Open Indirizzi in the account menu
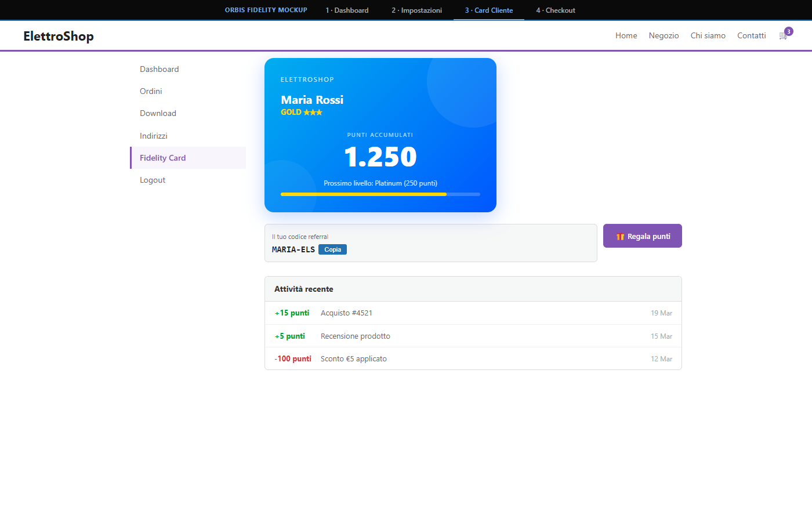This screenshot has width=812, height=522. coord(154,136)
